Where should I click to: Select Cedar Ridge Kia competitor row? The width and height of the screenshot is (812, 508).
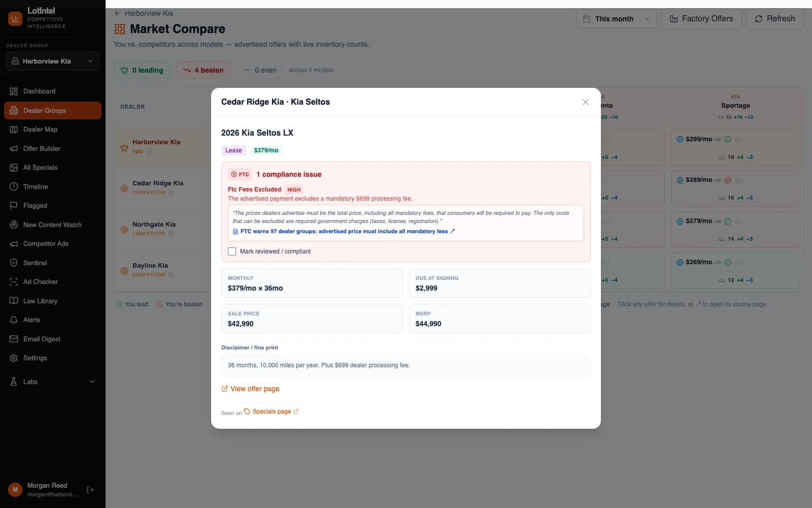162,188
